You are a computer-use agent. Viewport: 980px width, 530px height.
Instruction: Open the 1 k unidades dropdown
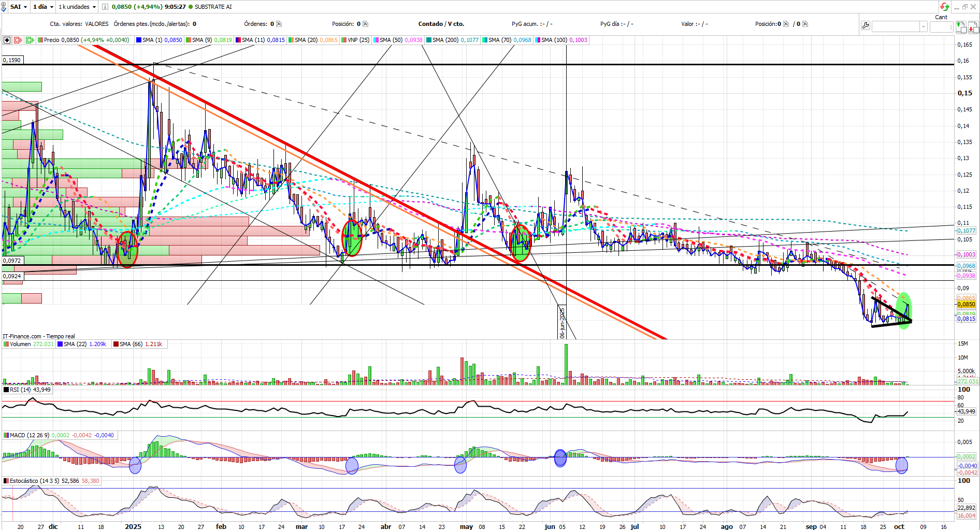tap(77, 7)
